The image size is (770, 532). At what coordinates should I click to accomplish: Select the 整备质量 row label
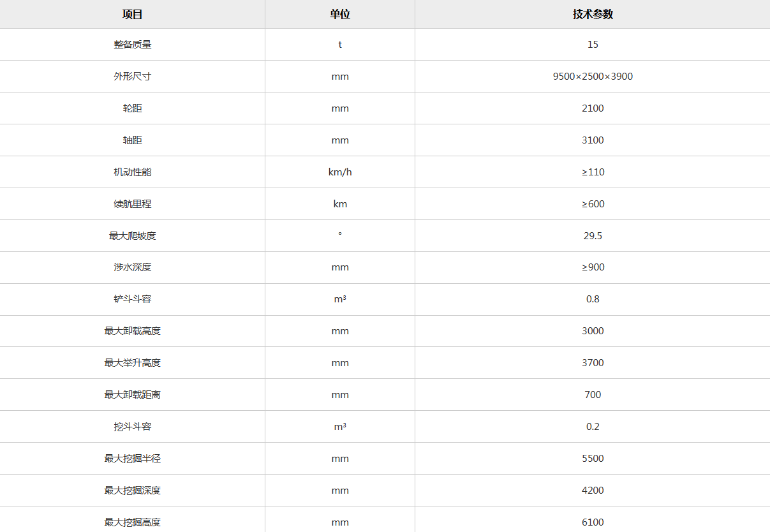point(133,45)
